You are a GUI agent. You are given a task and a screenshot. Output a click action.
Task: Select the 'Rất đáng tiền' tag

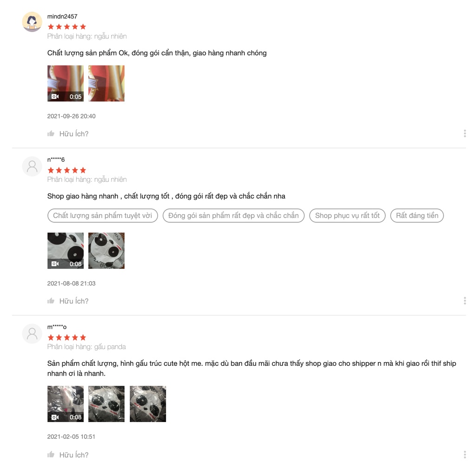[417, 216]
